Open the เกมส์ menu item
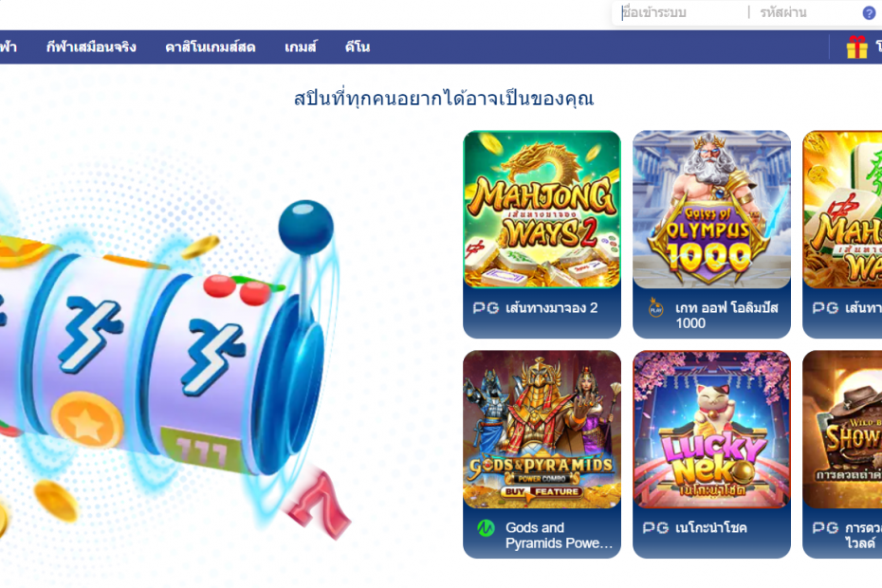 (x=301, y=47)
